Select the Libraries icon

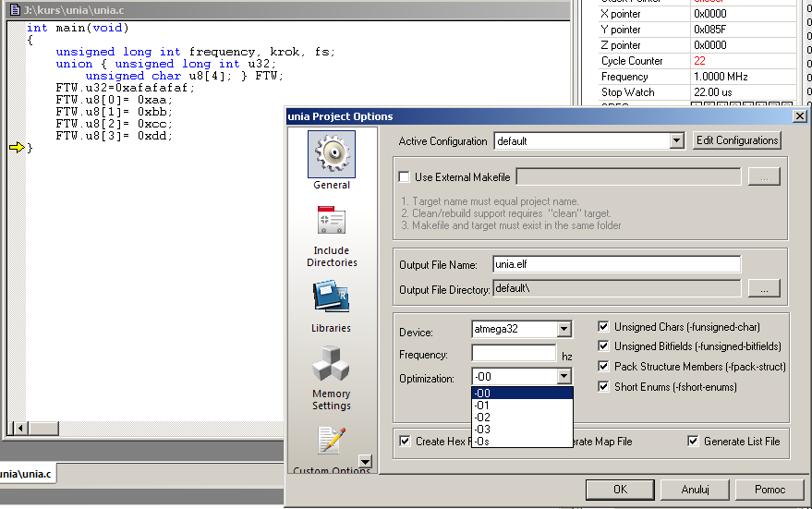[x=331, y=296]
